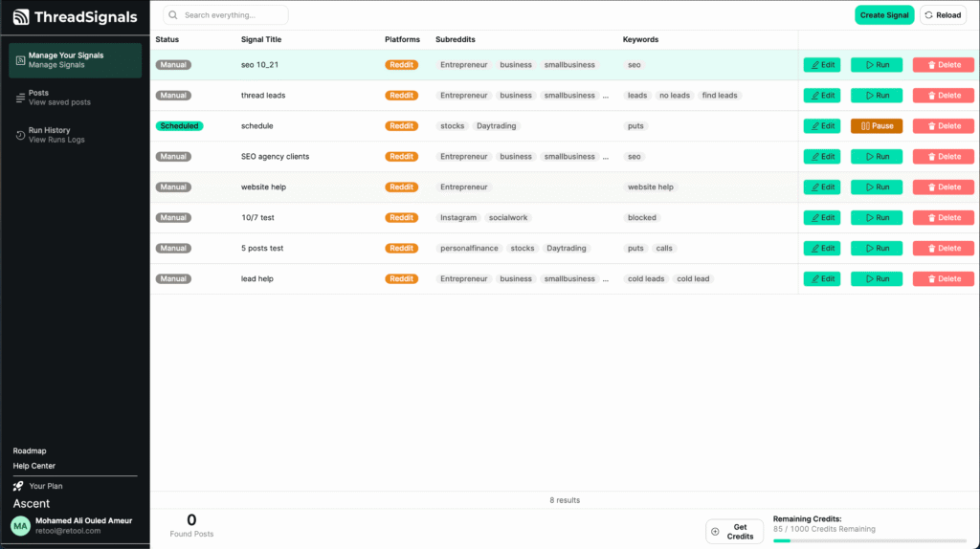
Task: Click the Posts bookmark icon in sidebar
Action: (20, 98)
